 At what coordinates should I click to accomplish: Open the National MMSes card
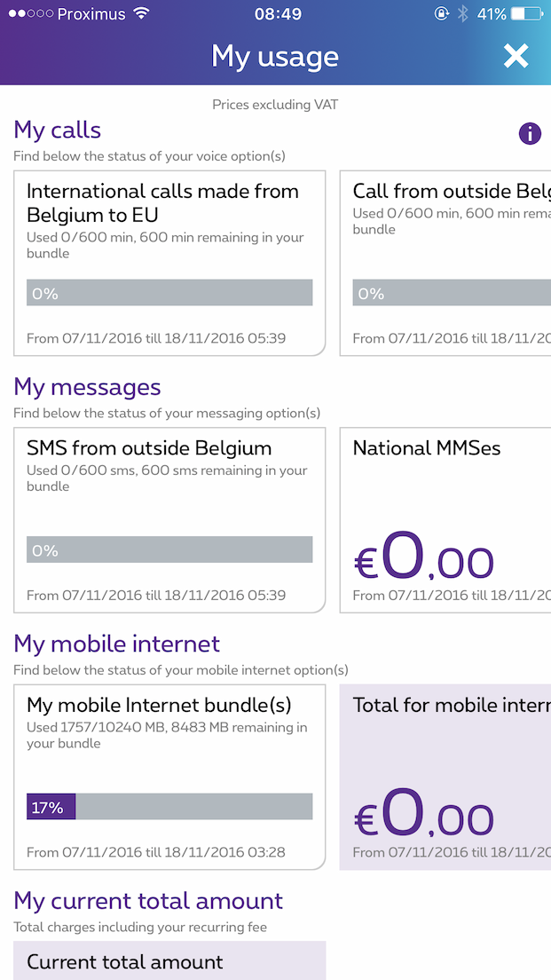[x=445, y=520]
